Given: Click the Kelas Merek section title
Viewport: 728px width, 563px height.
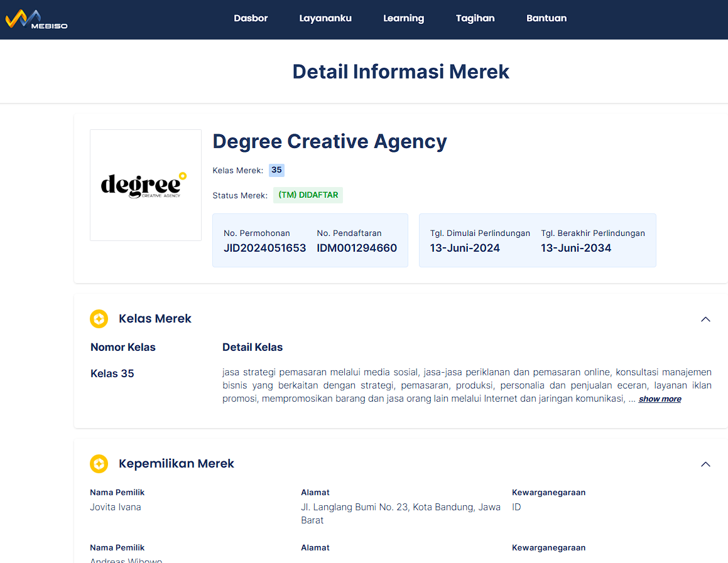Looking at the screenshot, I should [x=155, y=319].
